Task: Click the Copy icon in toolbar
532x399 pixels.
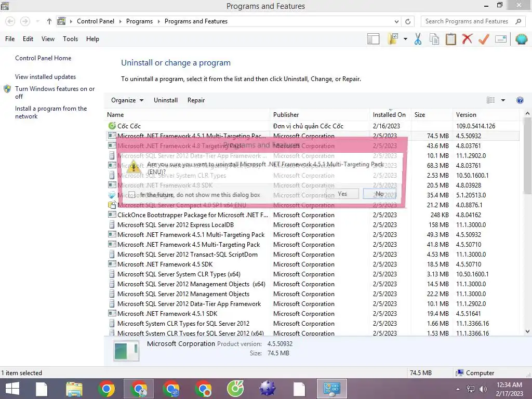Action: (434, 39)
